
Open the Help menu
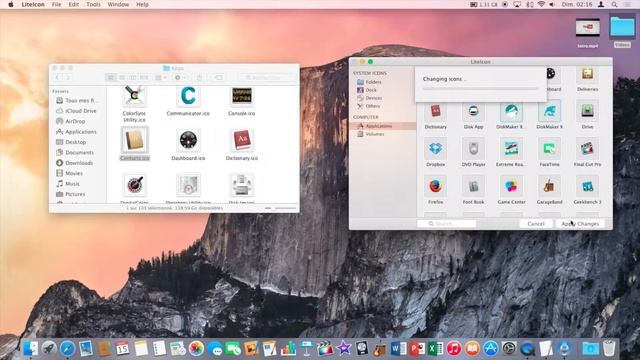click(x=142, y=4)
